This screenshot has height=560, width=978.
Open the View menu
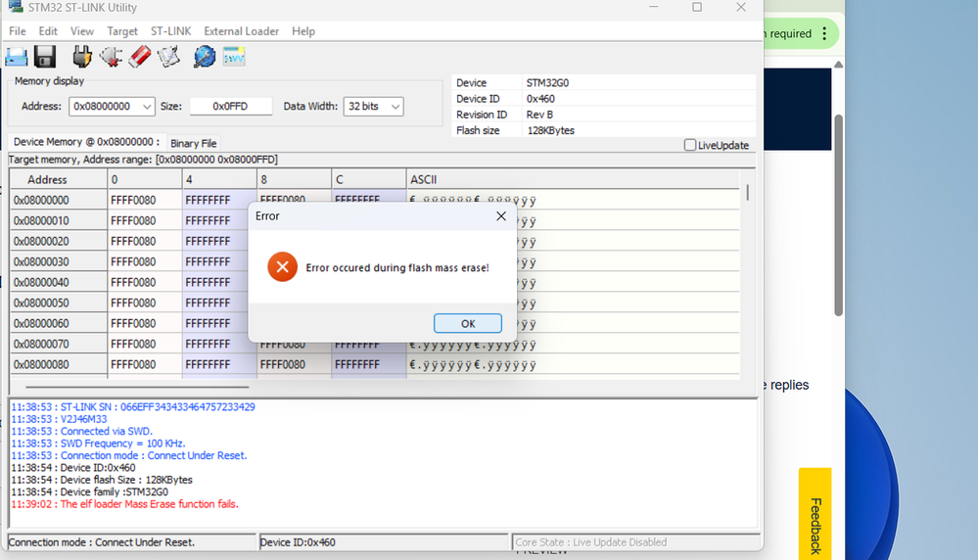(x=81, y=31)
